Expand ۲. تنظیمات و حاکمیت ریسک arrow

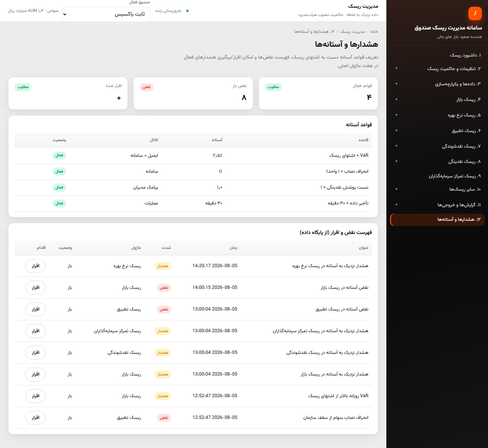pos(396,68)
